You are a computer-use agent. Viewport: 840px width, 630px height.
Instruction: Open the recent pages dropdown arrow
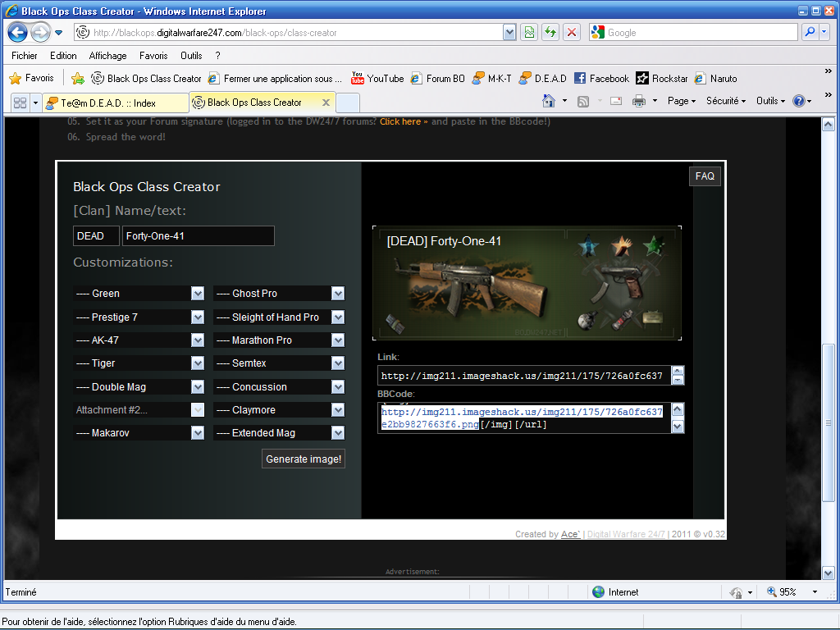click(x=59, y=33)
